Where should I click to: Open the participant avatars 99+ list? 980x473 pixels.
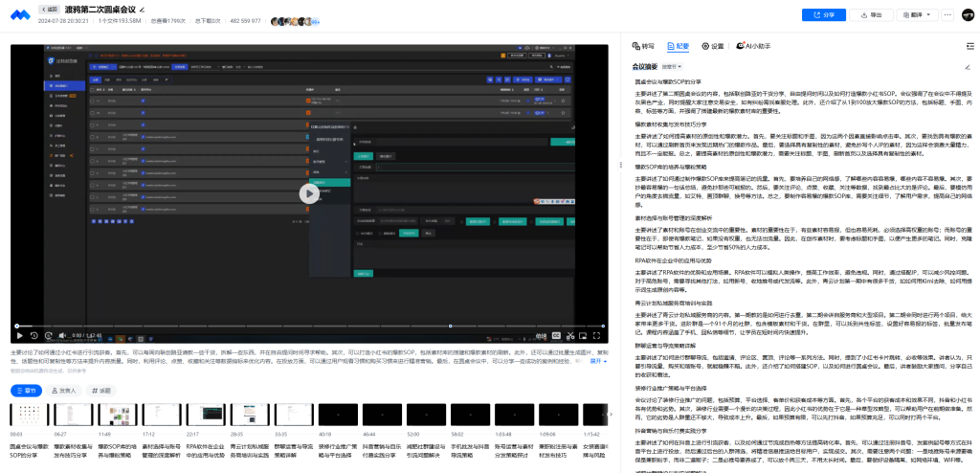pyautogui.click(x=296, y=21)
